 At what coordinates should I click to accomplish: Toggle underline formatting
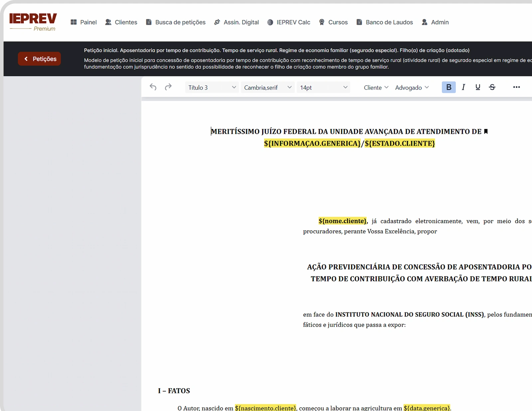(478, 87)
